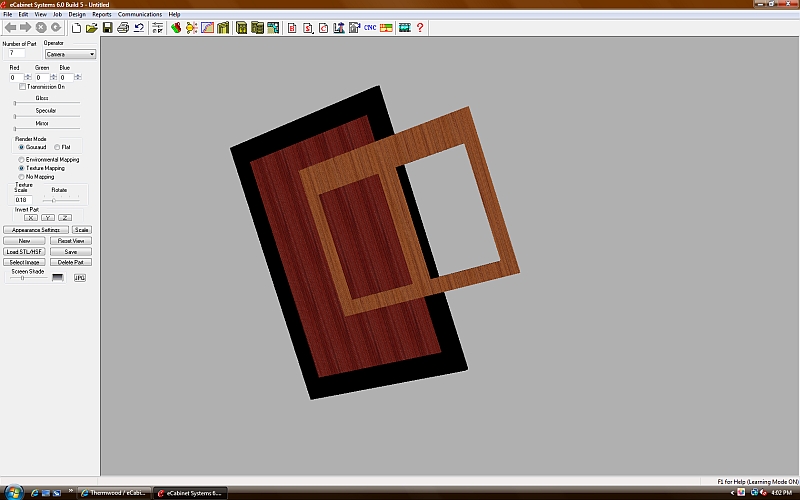Open the Design menu
Screen dimensions: 800x500
click(x=76, y=15)
